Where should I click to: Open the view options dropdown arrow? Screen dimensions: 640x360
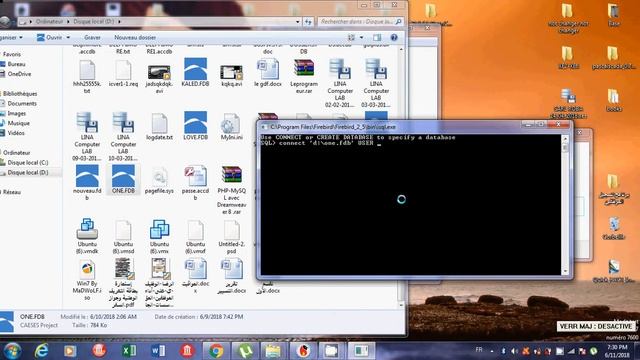click(x=361, y=38)
